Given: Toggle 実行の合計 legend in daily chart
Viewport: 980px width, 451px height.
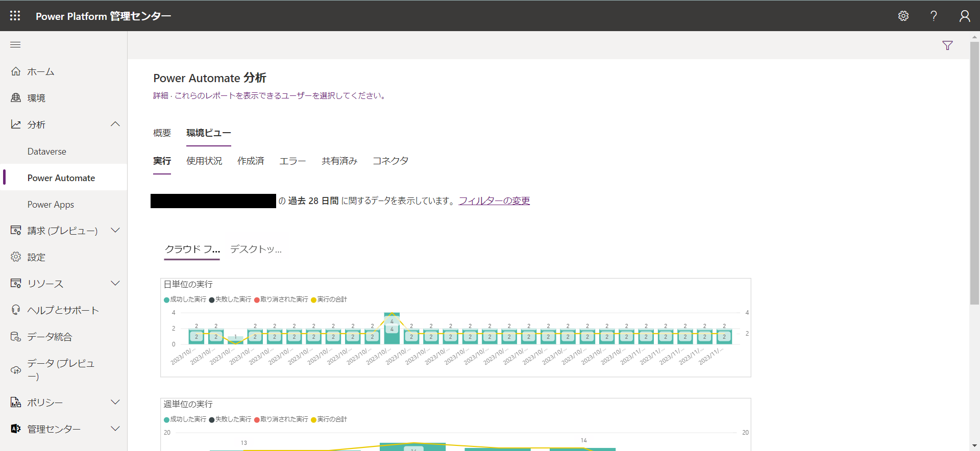Looking at the screenshot, I should coord(329,299).
